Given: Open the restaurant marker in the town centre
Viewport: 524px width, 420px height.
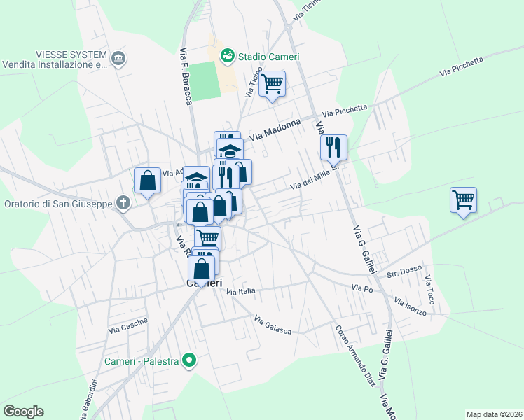Looking at the screenshot, I should [226, 177].
